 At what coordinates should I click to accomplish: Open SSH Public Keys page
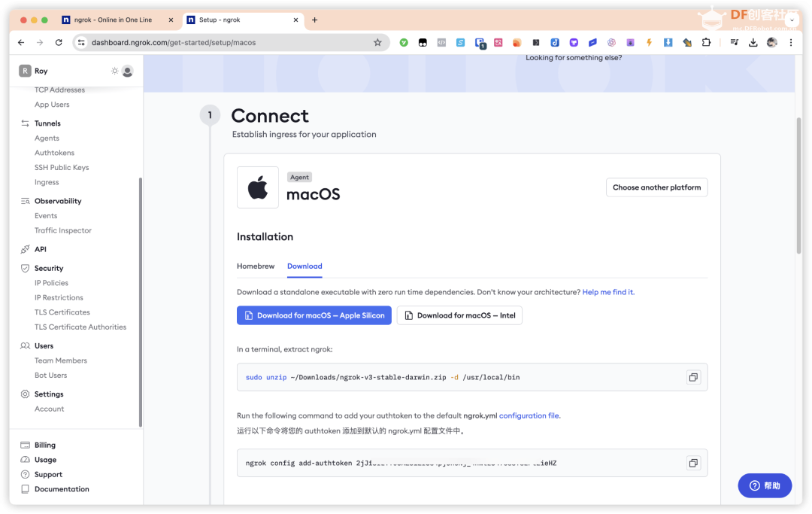tap(62, 167)
